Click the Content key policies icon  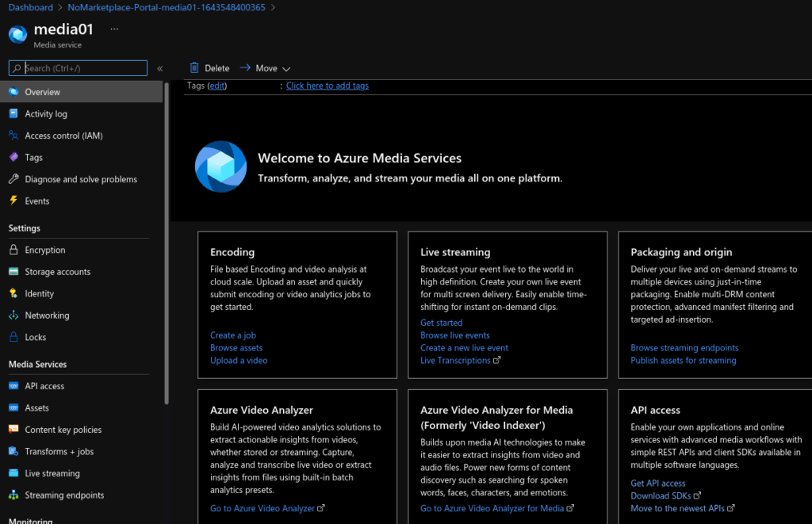click(x=13, y=429)
